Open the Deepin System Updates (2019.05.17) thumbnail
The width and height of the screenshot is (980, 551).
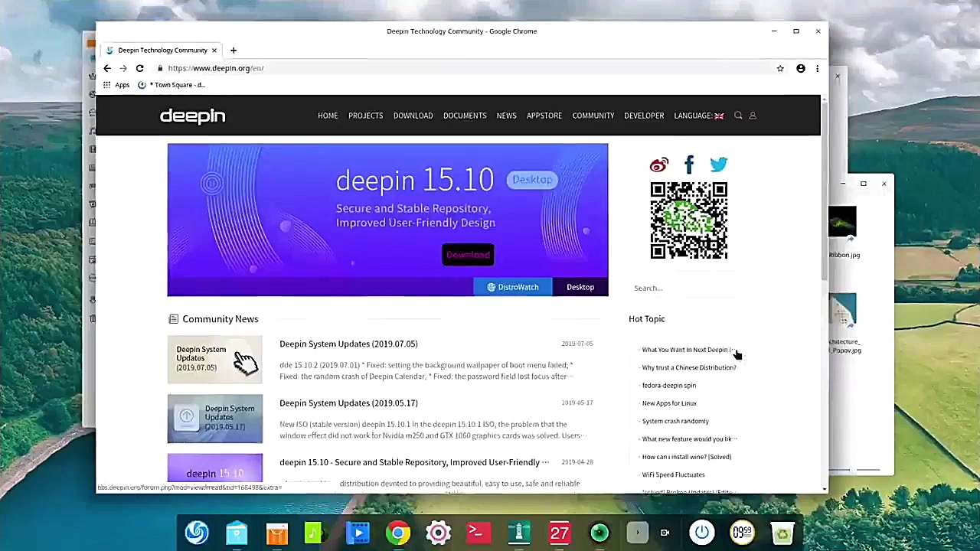coord(215,419)
